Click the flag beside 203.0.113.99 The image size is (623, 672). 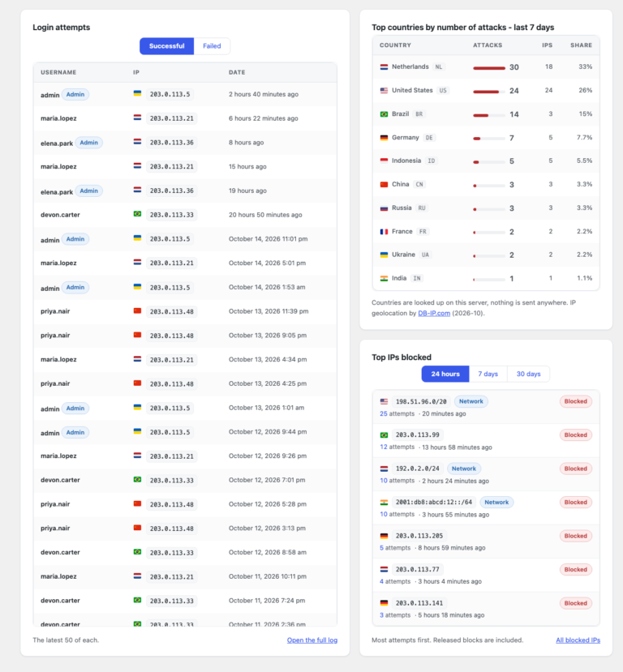385,435
